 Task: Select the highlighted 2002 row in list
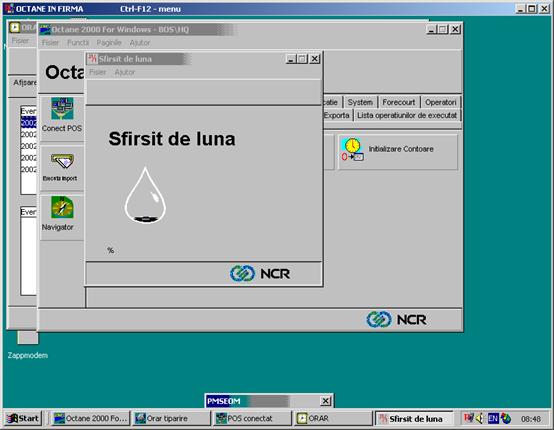[29, 123]
